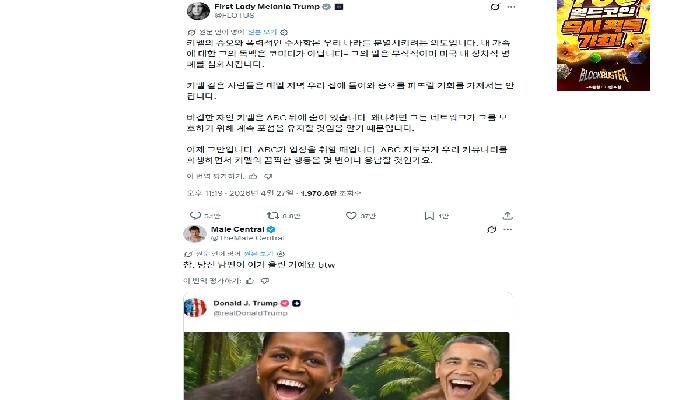Repost Melania Trump's post
Screen dimensions: 700x400
coord(273,215)
